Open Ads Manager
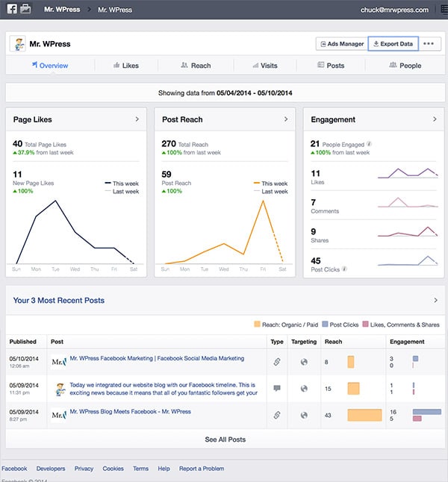Screen dimensions: 448x482 342,44
